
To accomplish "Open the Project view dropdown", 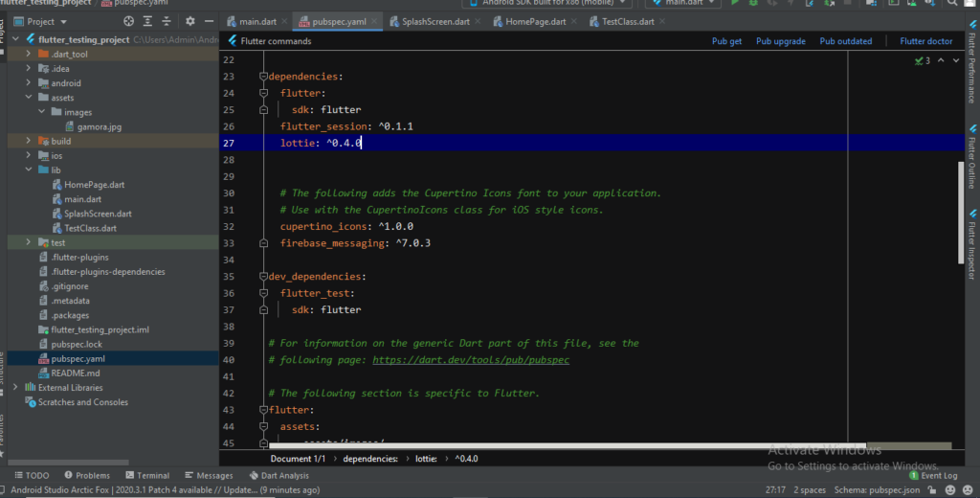I will coord(40,21).
